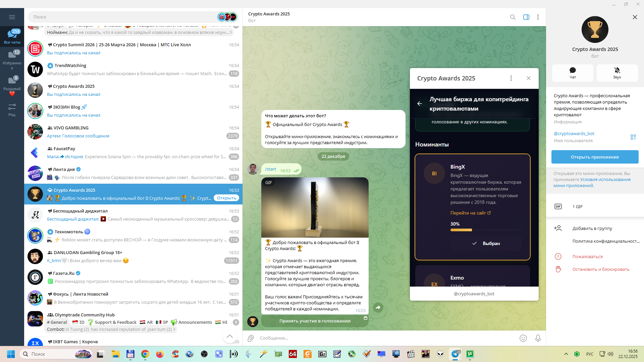The height and width of the screenshot is (362, 644).
Task: Toggle the right info sidebar panel
Action: (x=526, y=17)
